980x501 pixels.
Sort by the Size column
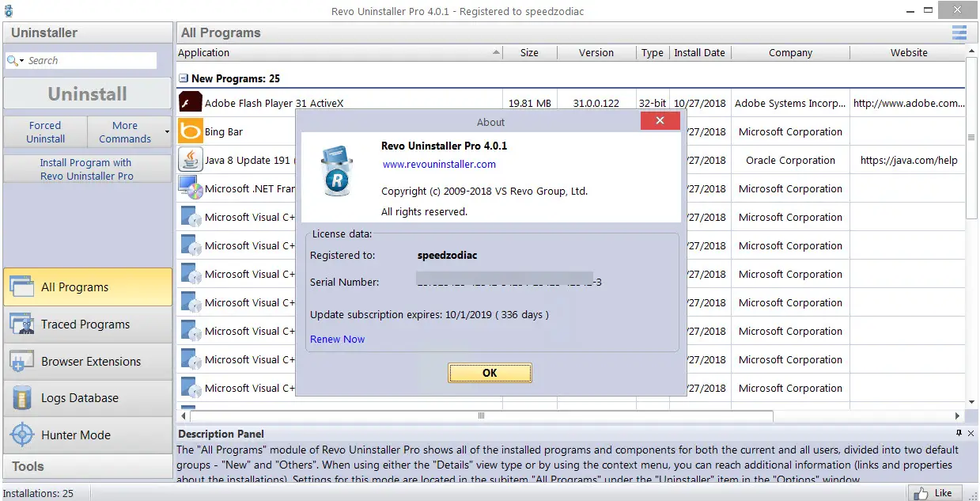(530, 52)
